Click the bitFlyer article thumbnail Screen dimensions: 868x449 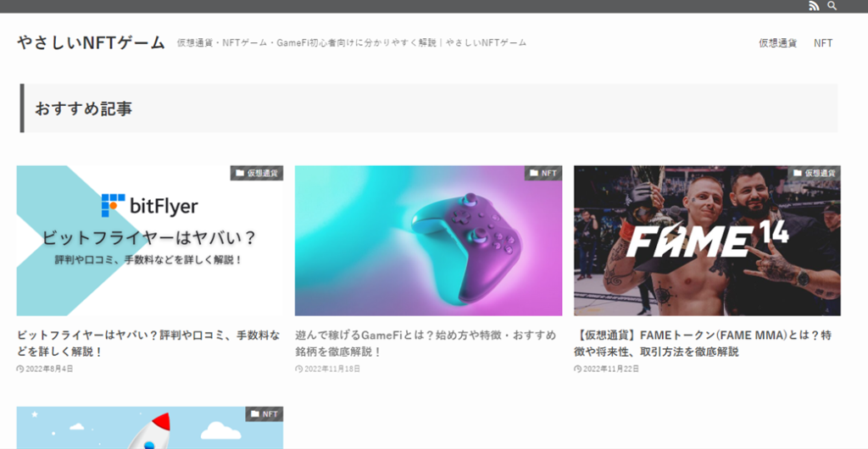[150, 241]
